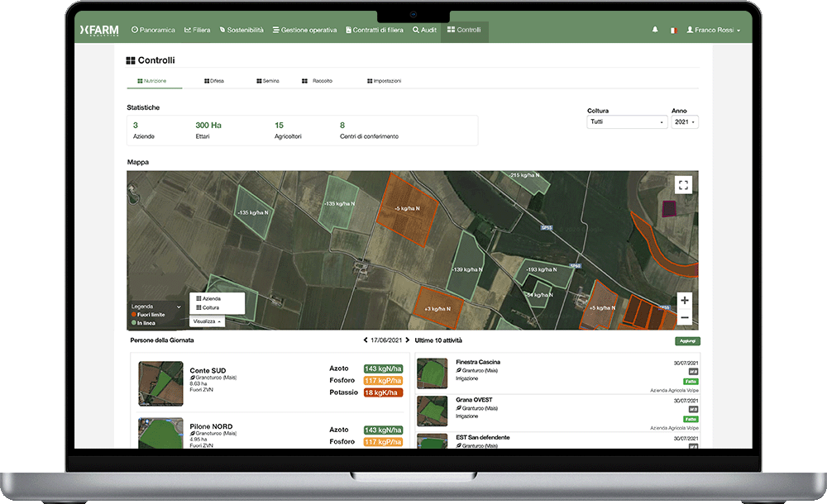Zoom in the map with plus
827x504 pixels.
[x=685, y=301]
